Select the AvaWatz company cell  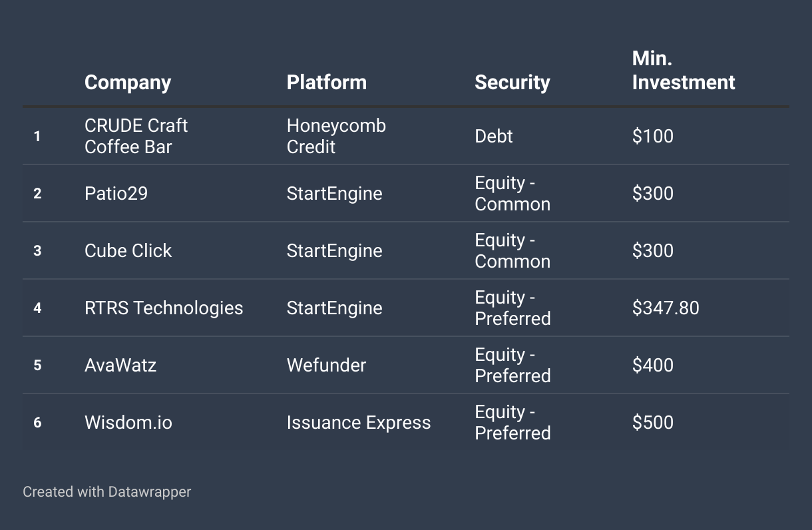[120, 366]
